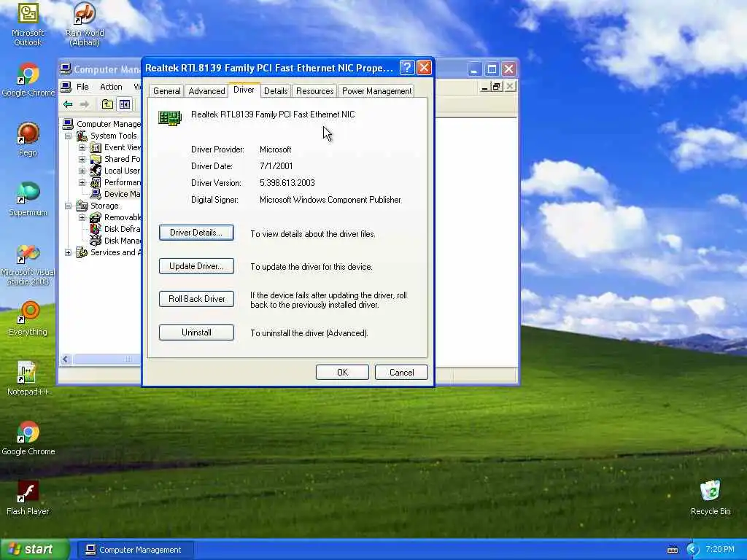
Task: Click the show hidden icons arrow in tray
Action: (x=692, y=550)
